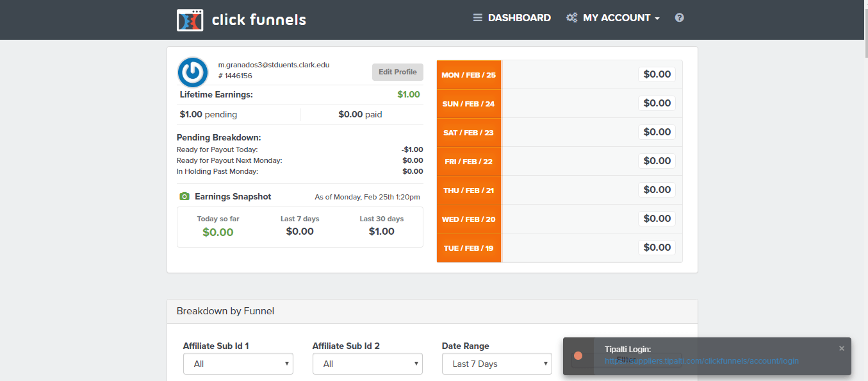Click the $0.00 amount for SAT / FEB / 23
868x381 pixels.
tap(657, 132)
